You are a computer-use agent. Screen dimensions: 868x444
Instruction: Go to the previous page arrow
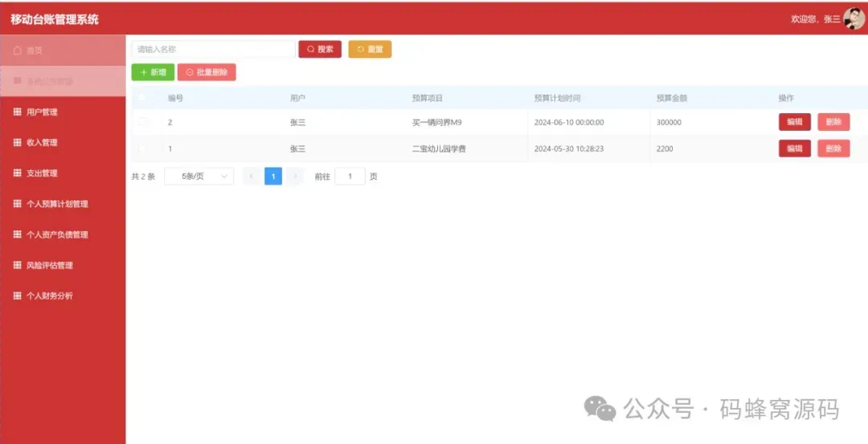coord(252,177)
